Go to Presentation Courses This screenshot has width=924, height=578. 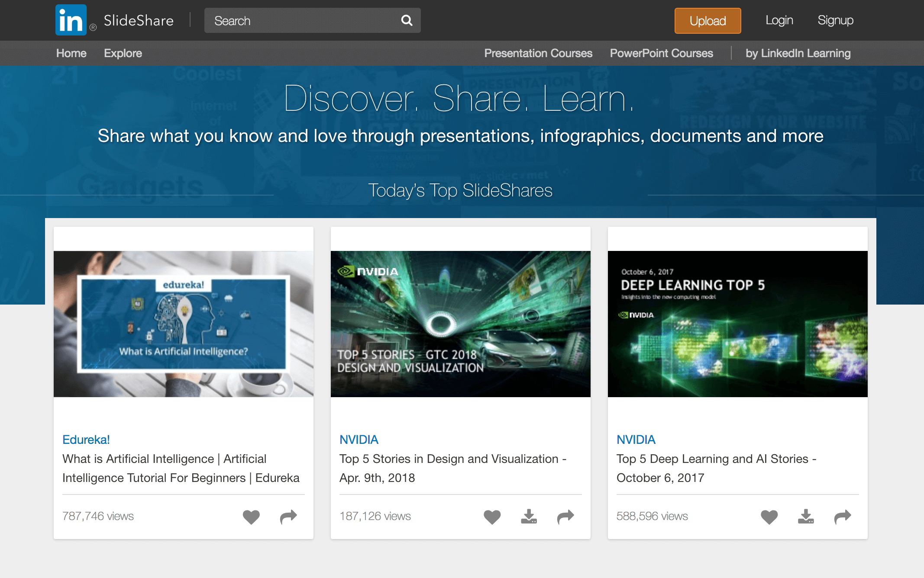[538, 53]
